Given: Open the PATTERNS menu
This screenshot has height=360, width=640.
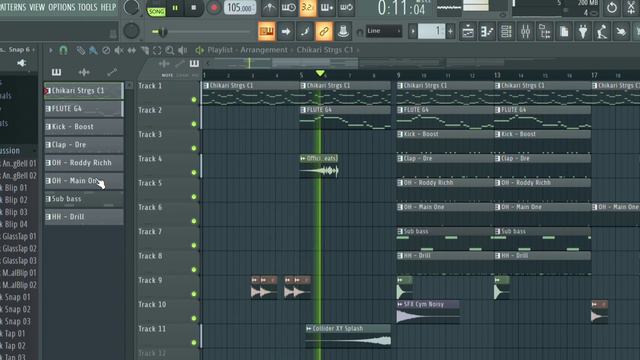Looking at the screenshot, I should pos(13,7).
